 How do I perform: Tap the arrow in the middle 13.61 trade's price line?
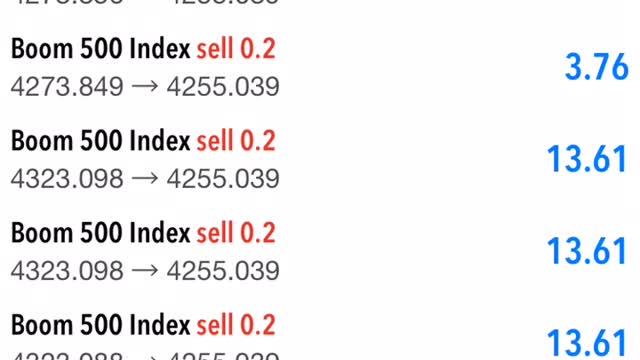[145, 271]
